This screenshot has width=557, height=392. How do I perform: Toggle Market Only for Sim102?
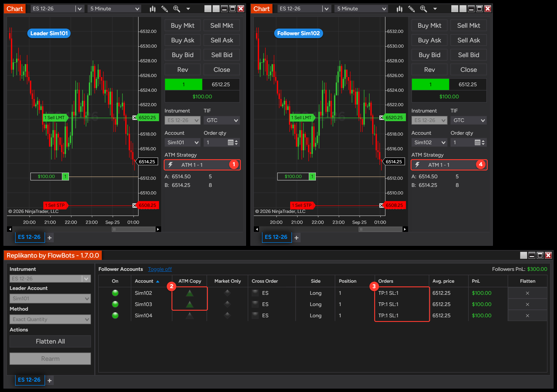(228, 293)
